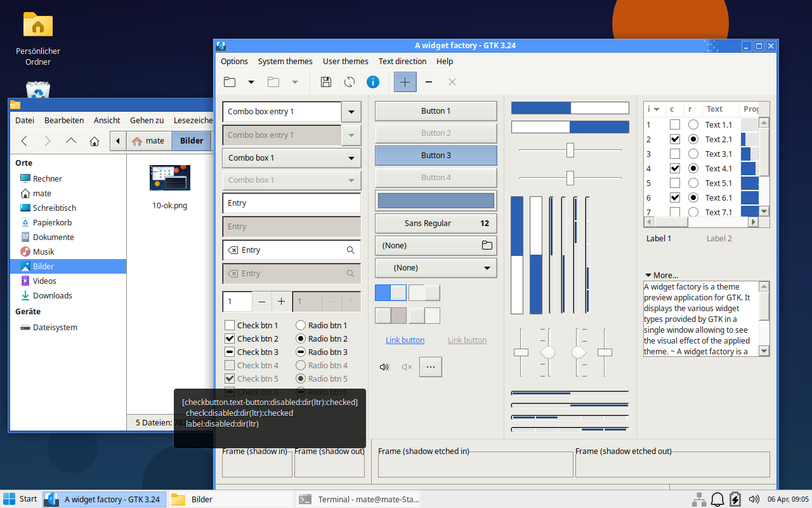This screenshot has height=508, width=812.
Task: Open User themes menu
Action: click(x=346, y=62)
